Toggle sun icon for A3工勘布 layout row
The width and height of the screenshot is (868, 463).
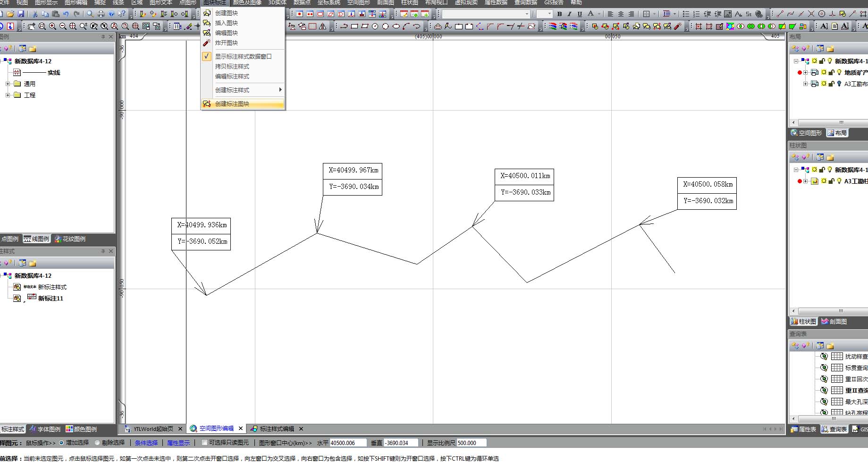pyautogui.click(x=824, y=84)
